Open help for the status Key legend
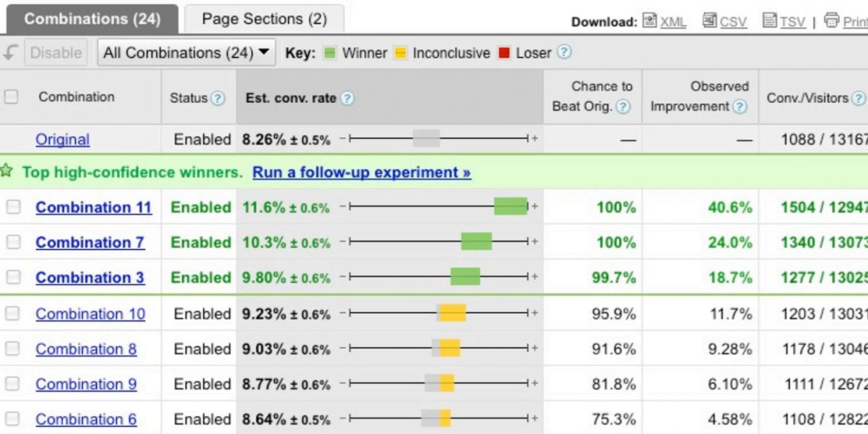Screen dimensions: 868x434 point(564,52)
